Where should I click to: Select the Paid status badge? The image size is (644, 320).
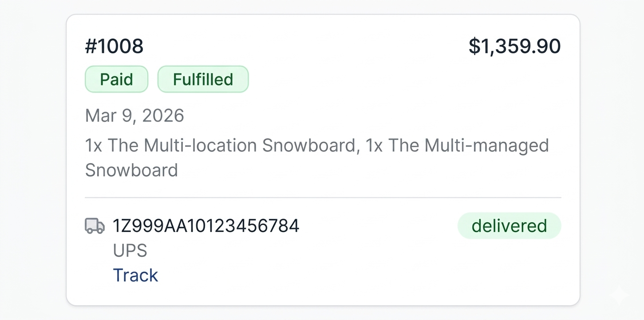116,79
